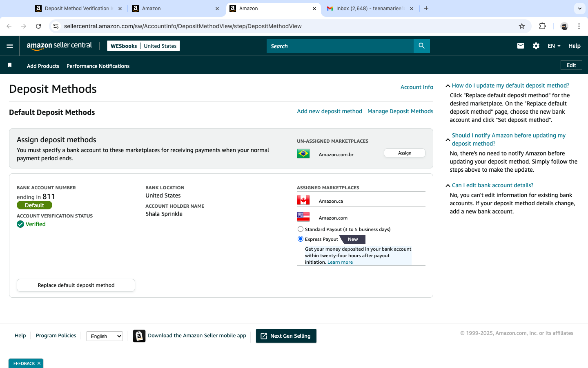Viewport: 588px width, 368px height.
Task: Click the Brazil flag icon
Action: coord(303,154)
